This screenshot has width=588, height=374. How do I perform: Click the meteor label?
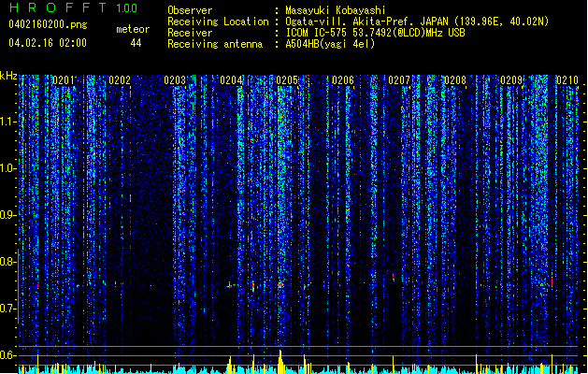tap(133, 29)
